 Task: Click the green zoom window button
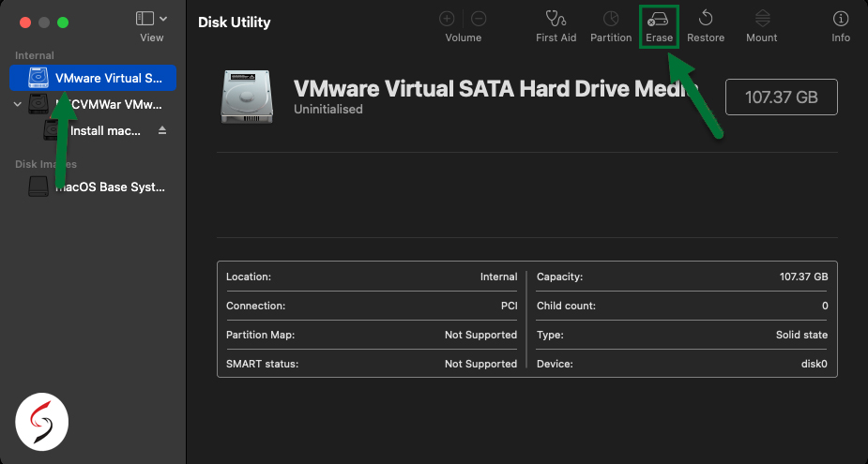click(x=63, y=22)
